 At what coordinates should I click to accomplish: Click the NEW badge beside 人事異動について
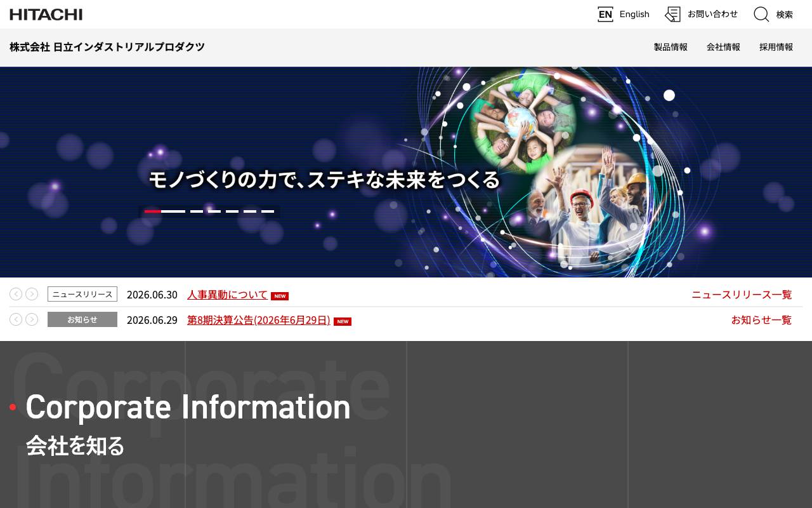click(x=280, y=296)
